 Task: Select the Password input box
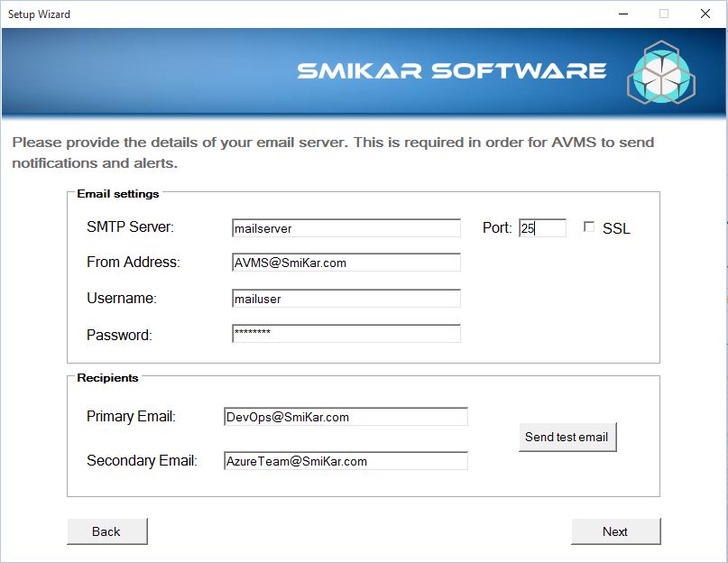[x=346, y=334]
